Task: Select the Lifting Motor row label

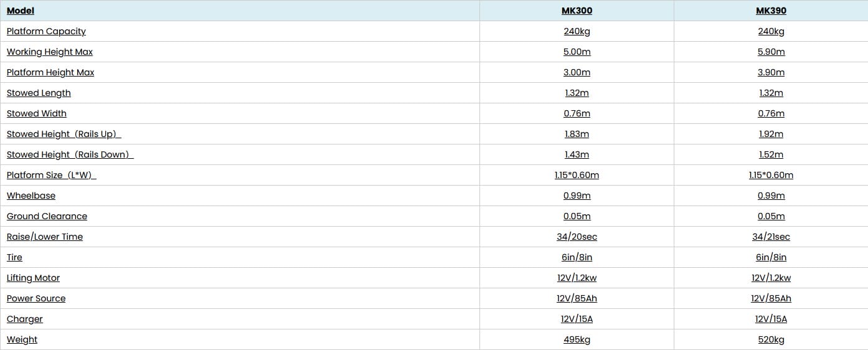Action: click(x=33, y=278)
